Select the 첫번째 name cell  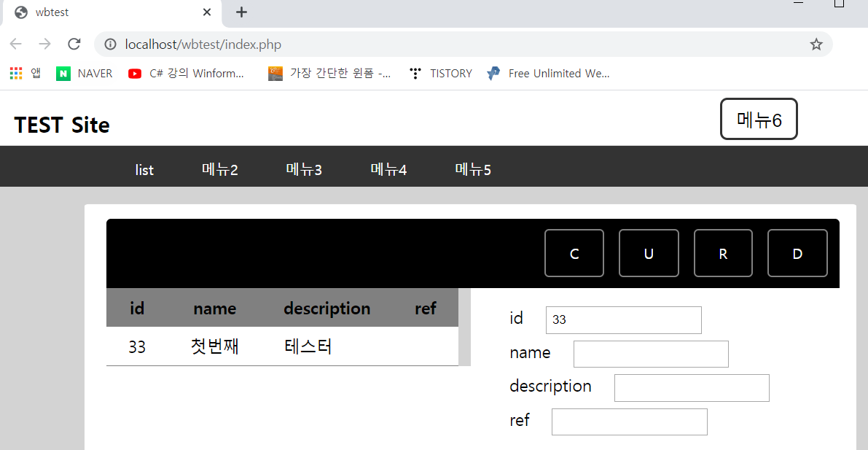(215, 347)
